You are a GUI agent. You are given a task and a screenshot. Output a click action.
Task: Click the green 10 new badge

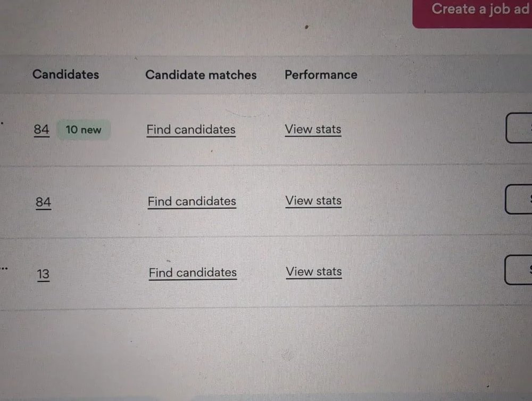point(84,129)
